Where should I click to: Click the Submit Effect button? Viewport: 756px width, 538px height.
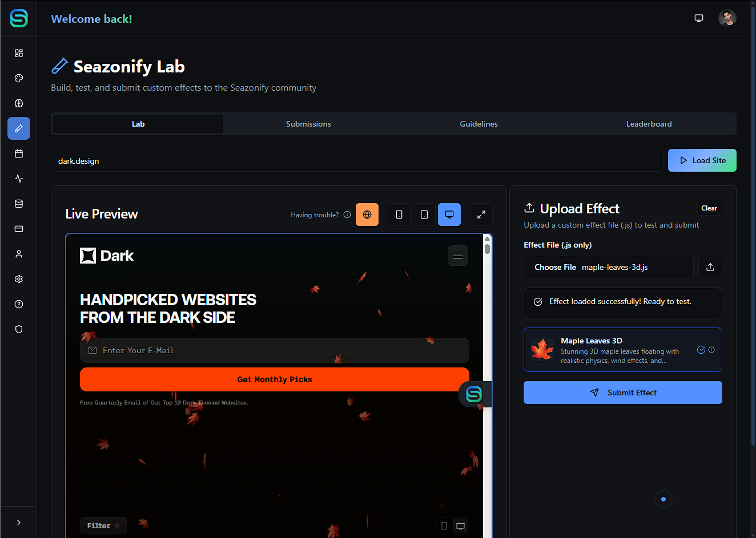(622, 393)
